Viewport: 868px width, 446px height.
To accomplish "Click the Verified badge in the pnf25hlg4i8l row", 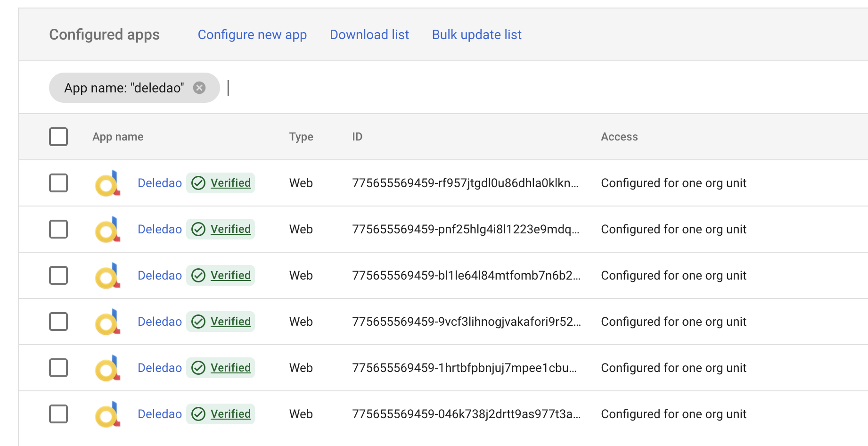I will pyautogui.click(x=221, y=229).
